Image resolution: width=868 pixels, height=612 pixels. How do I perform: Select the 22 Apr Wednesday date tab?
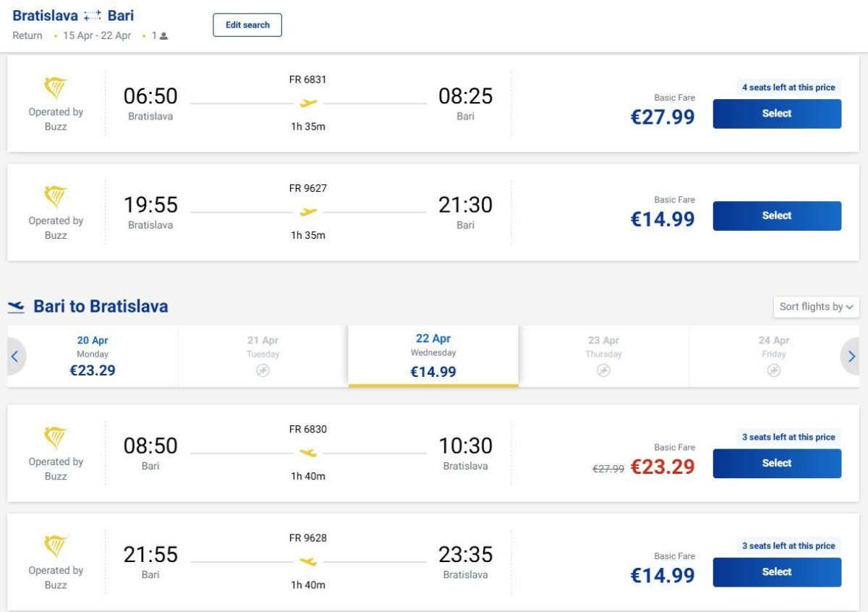point(433,356)
